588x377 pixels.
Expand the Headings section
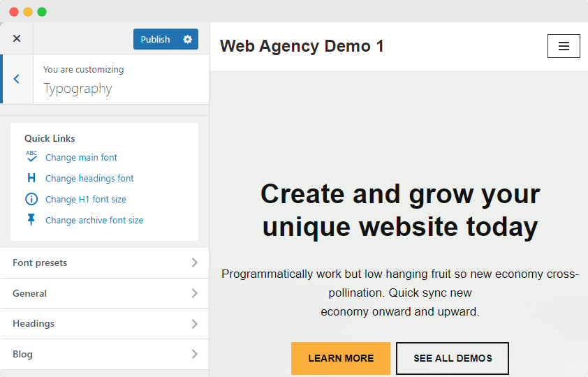(x=105, y=324)
